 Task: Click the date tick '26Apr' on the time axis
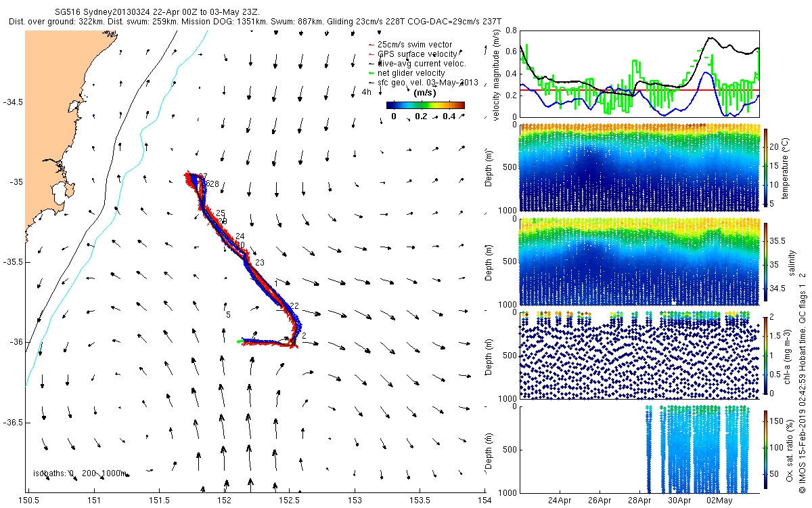[x=600, y=501]
